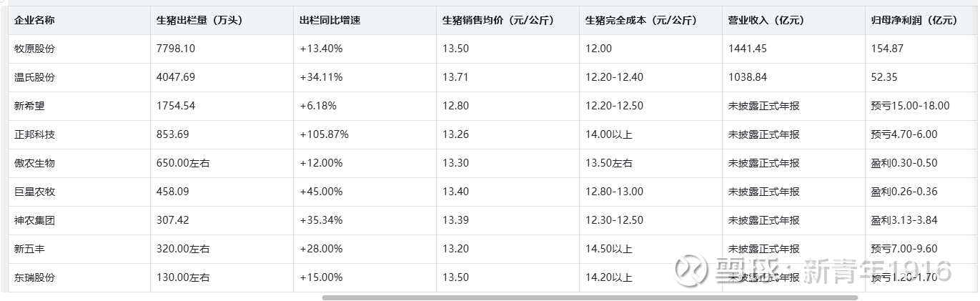Viewport: 980px width, 301px height.
Task: Click the 企业名称 column header
Action: point(34,20)
